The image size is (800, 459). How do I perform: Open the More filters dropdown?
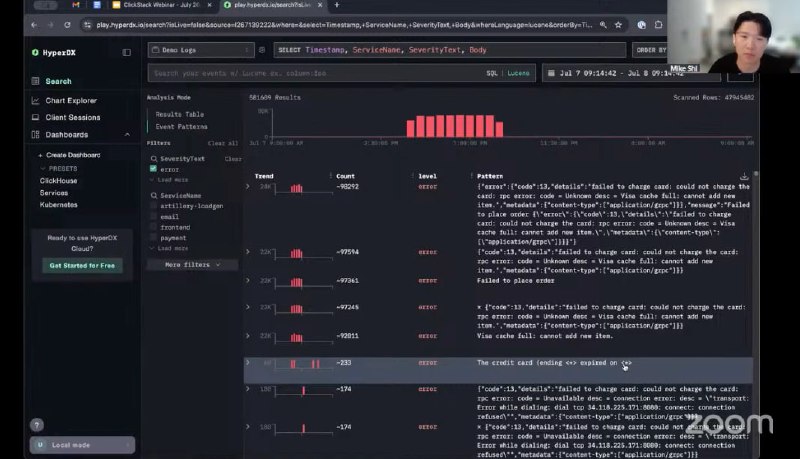tap(192, 265)
